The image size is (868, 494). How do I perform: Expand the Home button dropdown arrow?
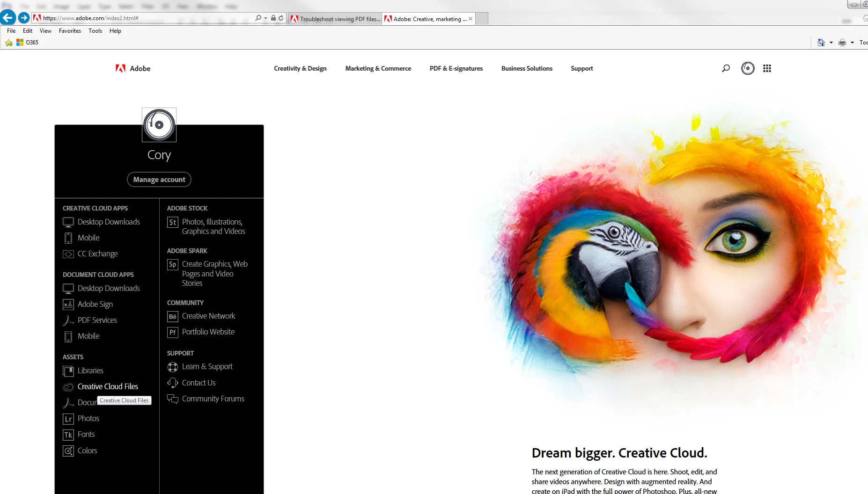[x=831, y=43]
